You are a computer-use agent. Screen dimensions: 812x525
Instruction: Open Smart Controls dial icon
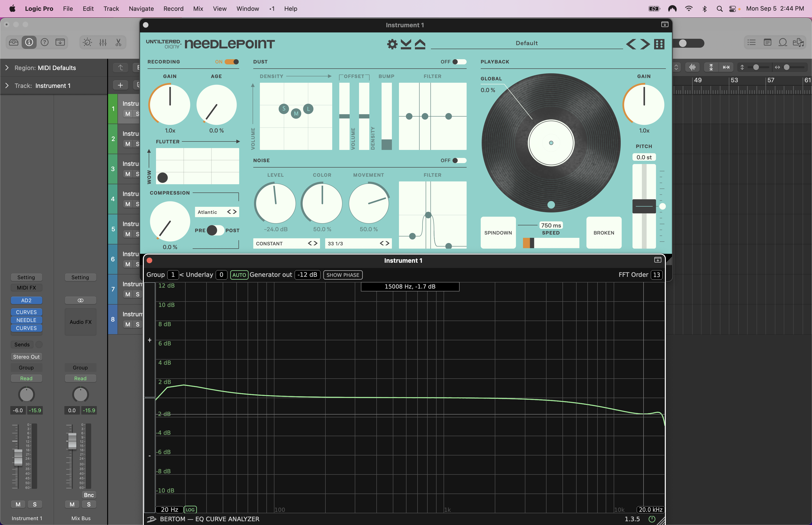coord(87,42)
